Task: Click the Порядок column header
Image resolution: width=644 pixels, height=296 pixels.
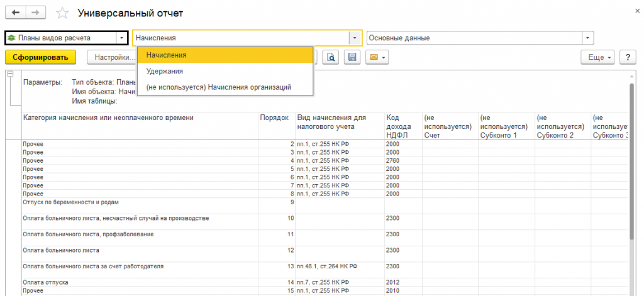Action: point(274,118)
